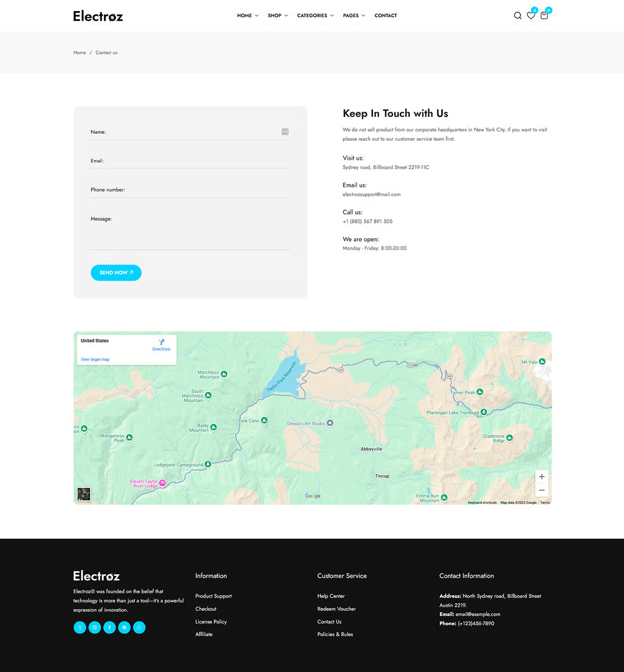Image resolution: width=624 pixels, height=672 pixels.
Task: Go to Home via the breadcrumb
Action: pyautogui.click(x=79, y=52)
